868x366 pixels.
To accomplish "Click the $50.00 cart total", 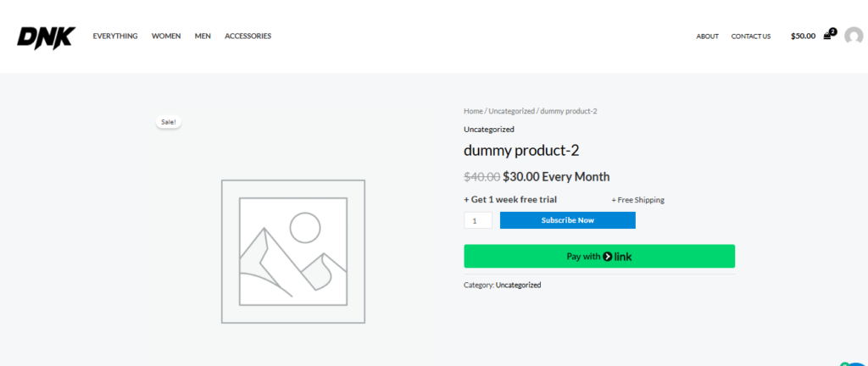I will [x=803, y=36].
